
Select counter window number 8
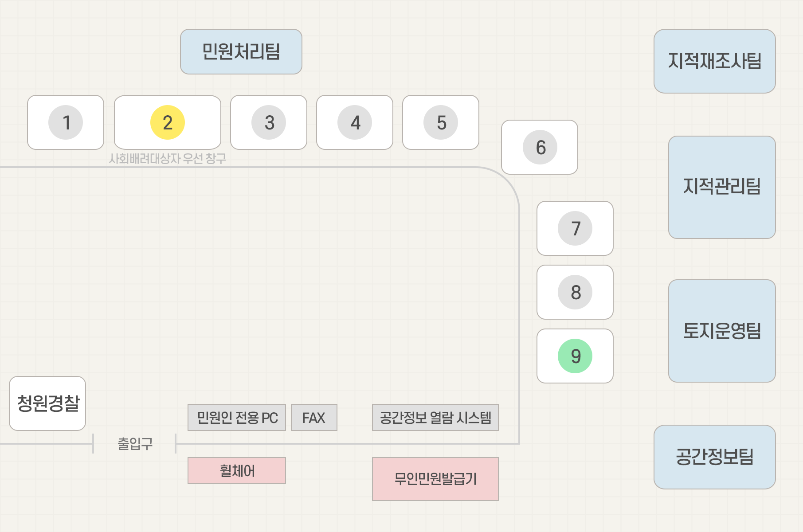point(575,292)
